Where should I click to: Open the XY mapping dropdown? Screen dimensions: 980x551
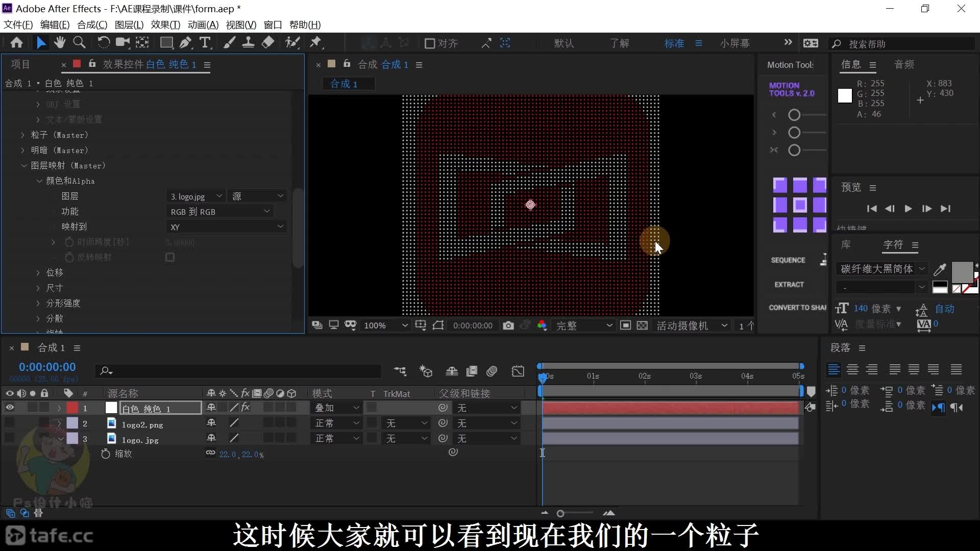pyautogui.click(x=227, y=227)
